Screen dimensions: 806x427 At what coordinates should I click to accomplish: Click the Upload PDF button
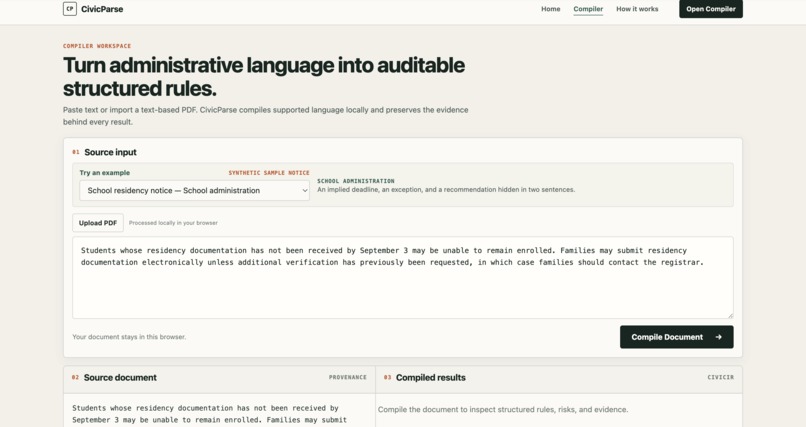(98, 223)
